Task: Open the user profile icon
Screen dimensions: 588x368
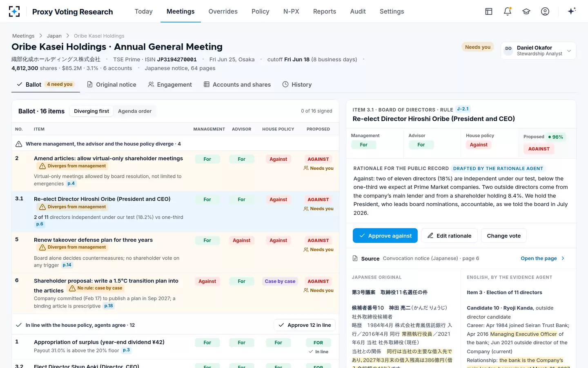Action: pos(545,11)
